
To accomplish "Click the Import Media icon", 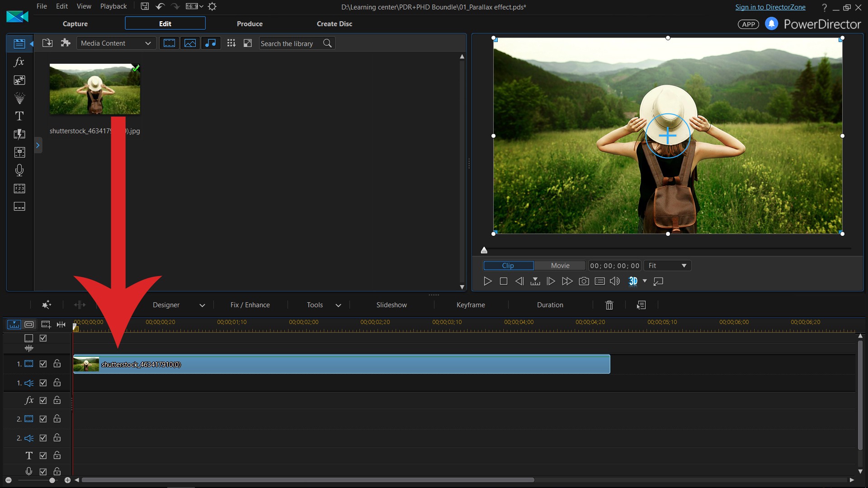I will pyautogui.click(x=47, y=43).
